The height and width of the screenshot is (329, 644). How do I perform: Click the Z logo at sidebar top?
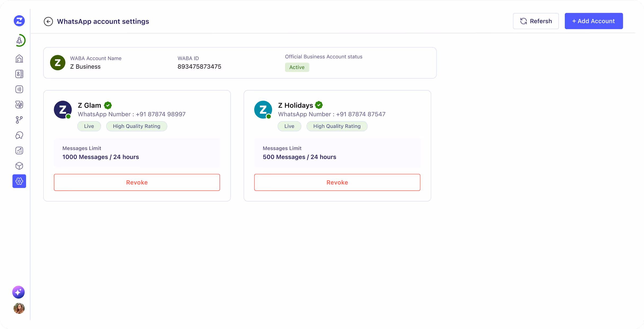pyautogui.click(x=19, y=21)
